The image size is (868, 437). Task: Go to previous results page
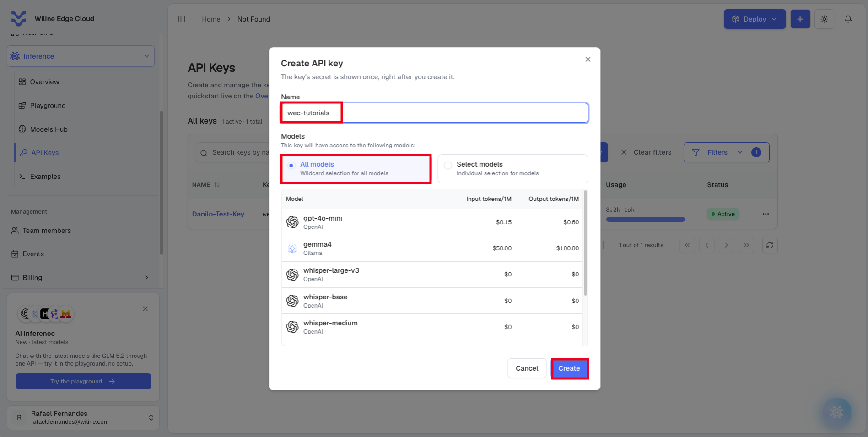(x=707, y=245)
